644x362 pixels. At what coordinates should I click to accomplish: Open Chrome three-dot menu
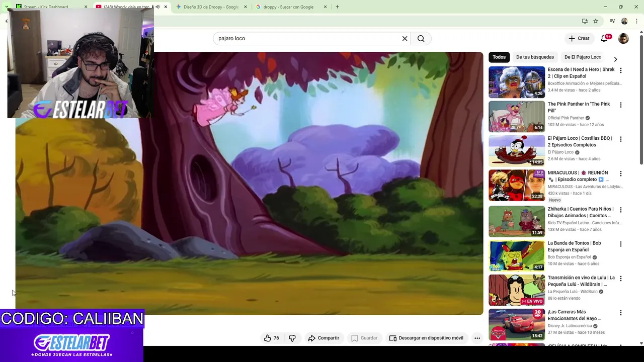[636, 21]
